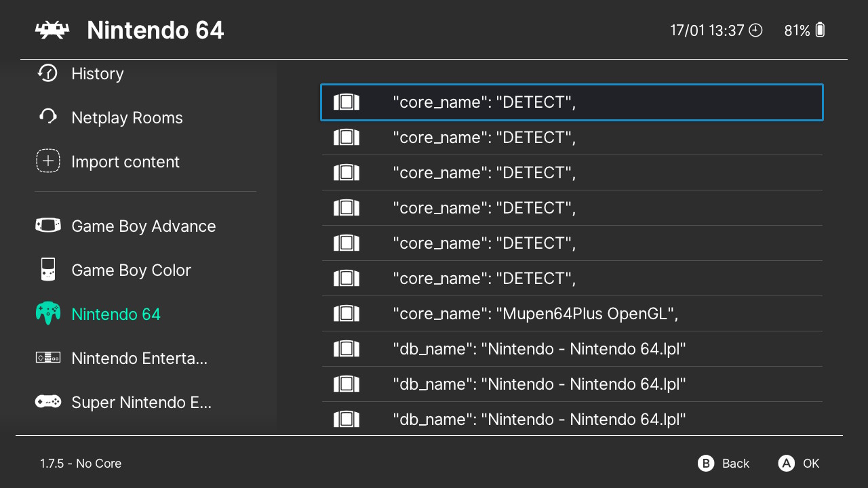The image size is (868, 488).
Task: Click the 17/01 13:37 date and time
Action: (x=707, y=30)
